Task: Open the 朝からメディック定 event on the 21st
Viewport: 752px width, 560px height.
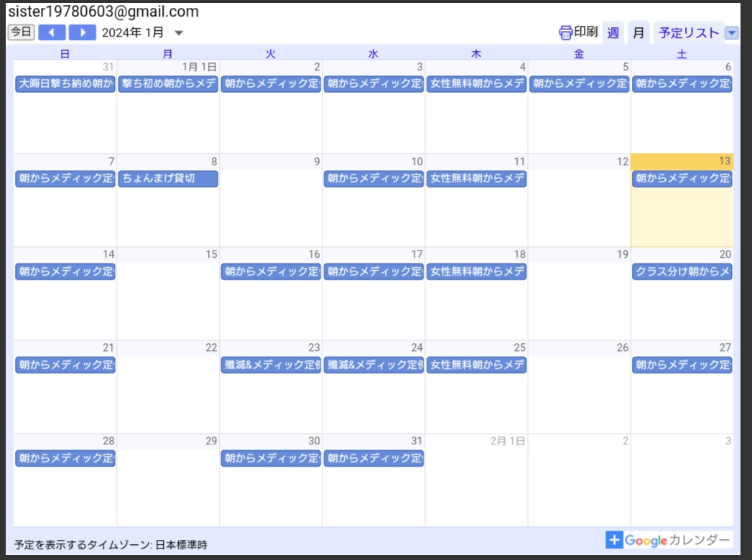Action: (65, 365)
